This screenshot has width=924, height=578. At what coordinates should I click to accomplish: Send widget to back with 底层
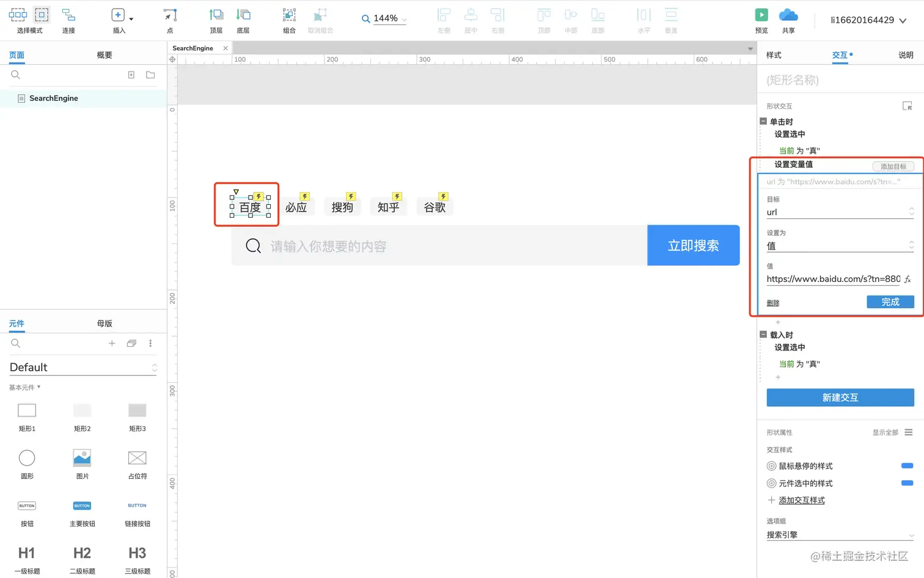[x=243, y=15]
